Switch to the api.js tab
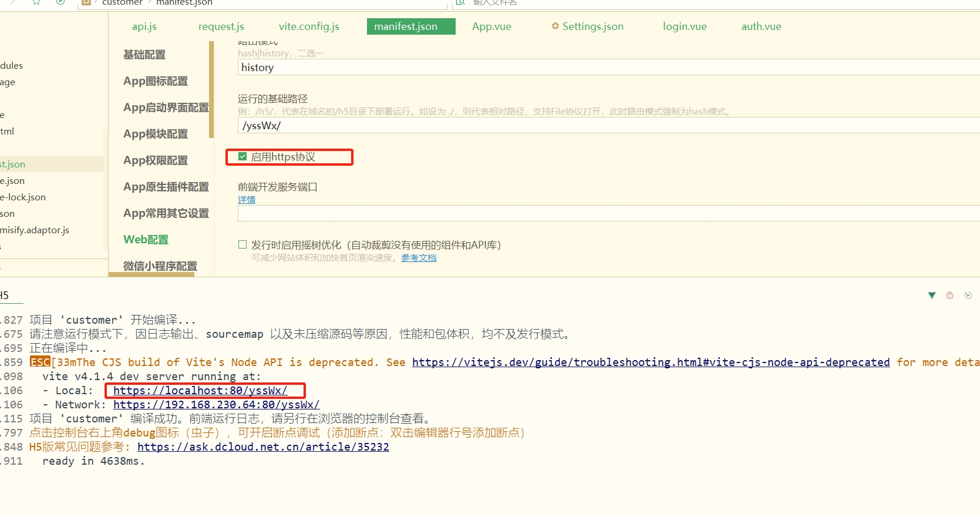The height and width of the screenshot is (517, 980). [144, 26]
